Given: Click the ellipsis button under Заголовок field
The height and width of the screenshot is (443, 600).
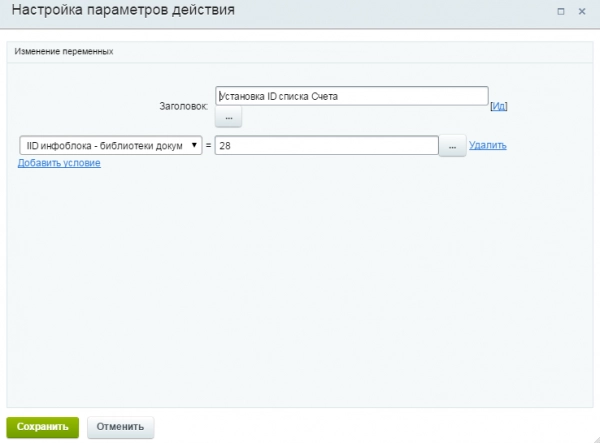Looking at the screenshot, I should (229, 118).
